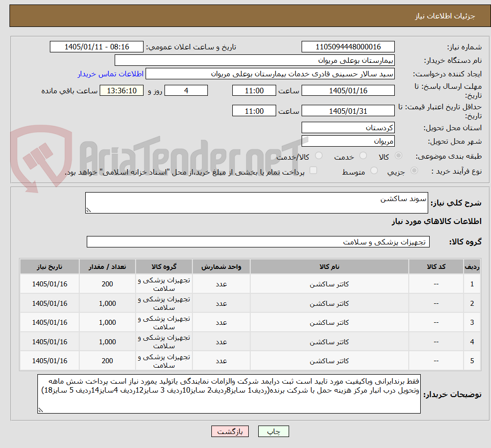Click the اطلاعات کالاهای مورد نیاز heading
The image size is (491, 448).
437,222
